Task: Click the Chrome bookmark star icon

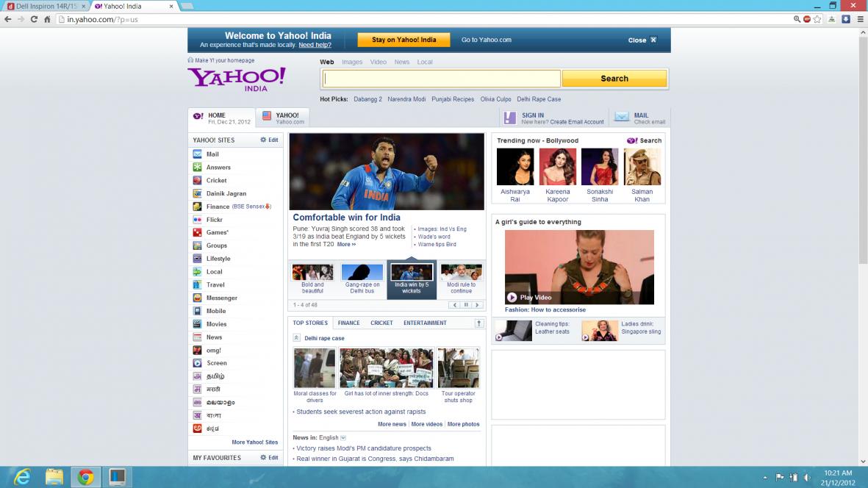Action: point(817,19)
